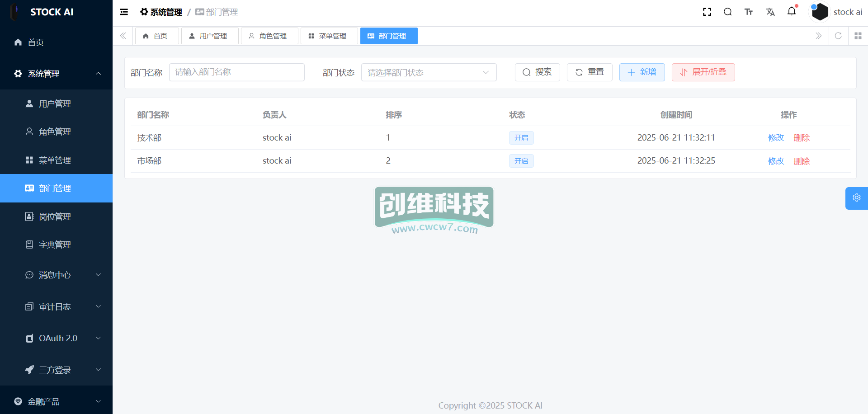The width and height of the screenshot is (868, 414).
Task: Open the tab grid actions icon
Action: point(858,36)
